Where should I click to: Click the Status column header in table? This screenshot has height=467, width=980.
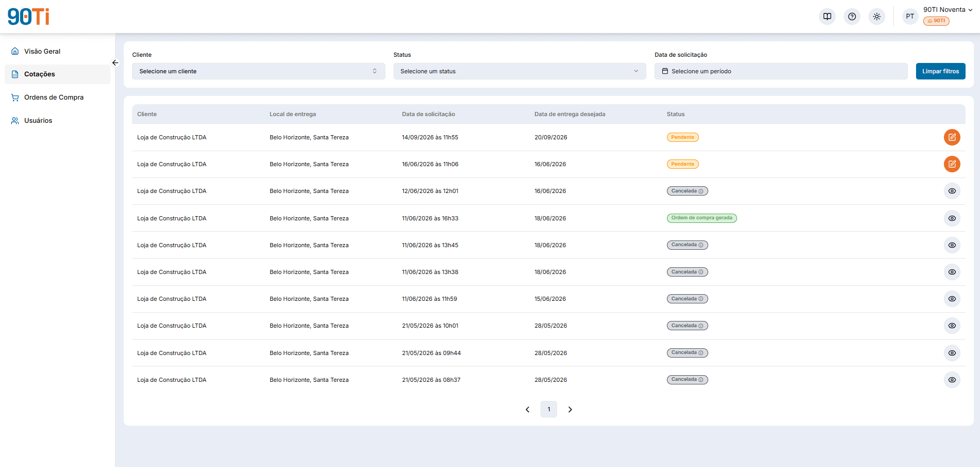point(676,114)
